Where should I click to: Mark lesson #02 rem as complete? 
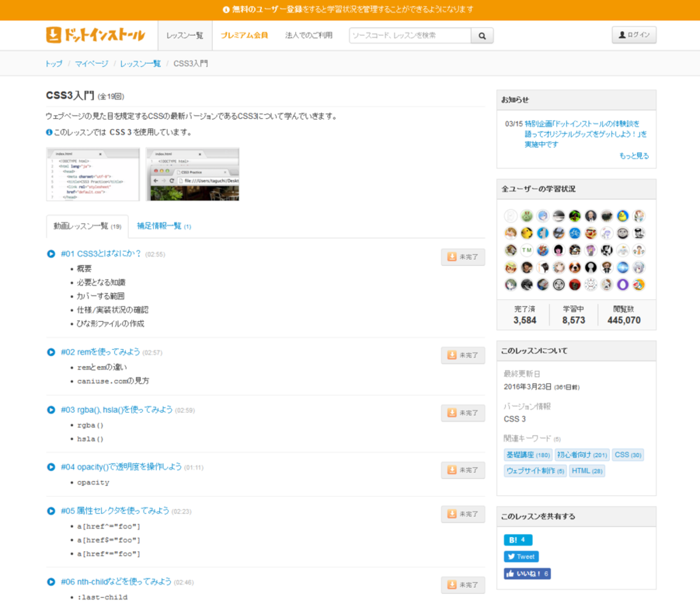[x=463, y=355]
